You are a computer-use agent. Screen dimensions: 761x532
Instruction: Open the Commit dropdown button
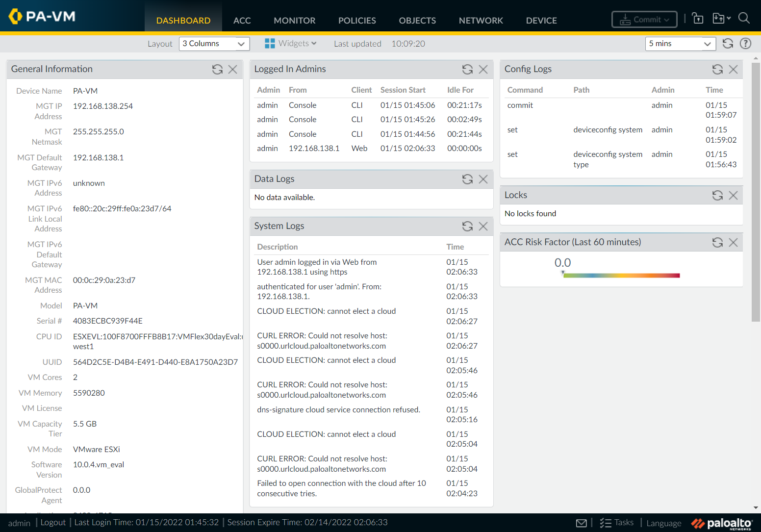click(x=644, y=20)
